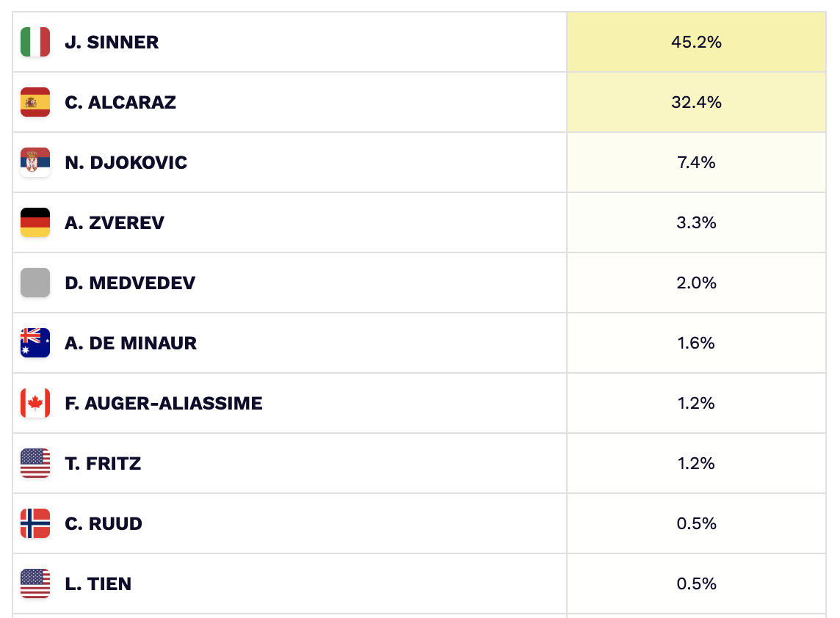Viewport: 840px width, 618px height.
Task: Select De Minaur's 1.6% probability value
Action: tap(696, 343)
